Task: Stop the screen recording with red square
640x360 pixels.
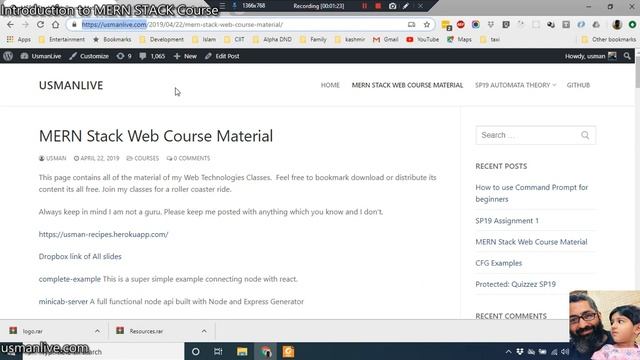Action: [378, 6]
